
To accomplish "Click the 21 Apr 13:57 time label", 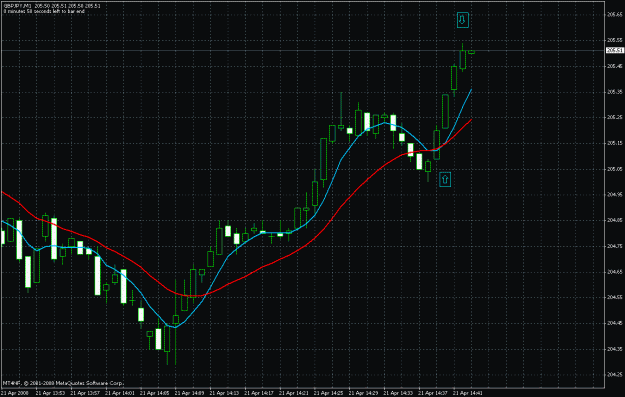I will [x=85, y=393].
